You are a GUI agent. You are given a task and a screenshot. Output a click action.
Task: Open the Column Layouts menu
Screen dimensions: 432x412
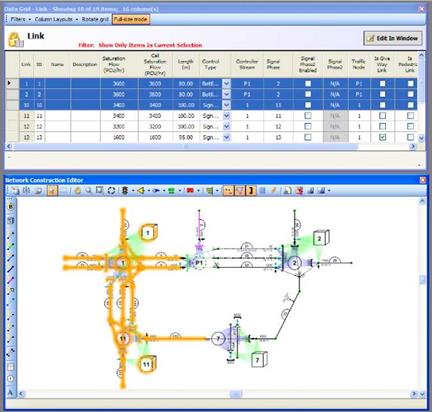[56, 19]
